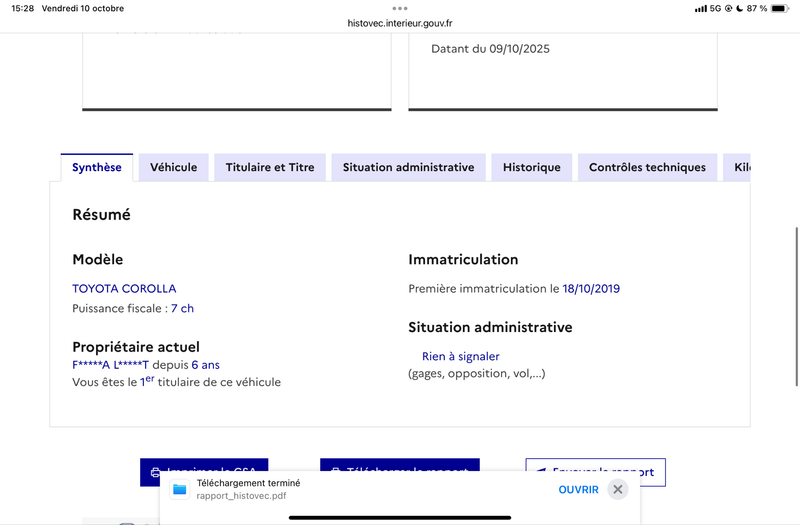Click the Datant du 09/10/2025 text

click(490, 49)
